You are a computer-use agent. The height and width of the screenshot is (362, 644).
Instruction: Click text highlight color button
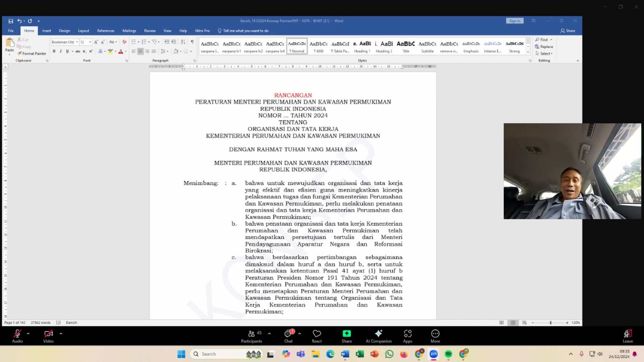click(110, 51)
